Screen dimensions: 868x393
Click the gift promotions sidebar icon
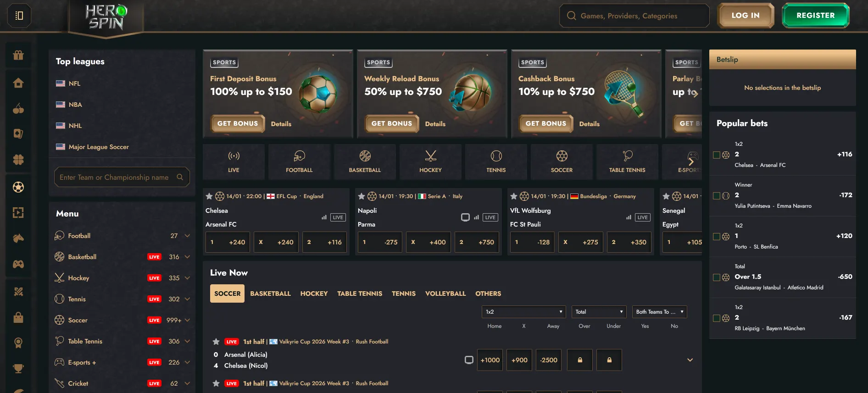[x=18, y=55]
